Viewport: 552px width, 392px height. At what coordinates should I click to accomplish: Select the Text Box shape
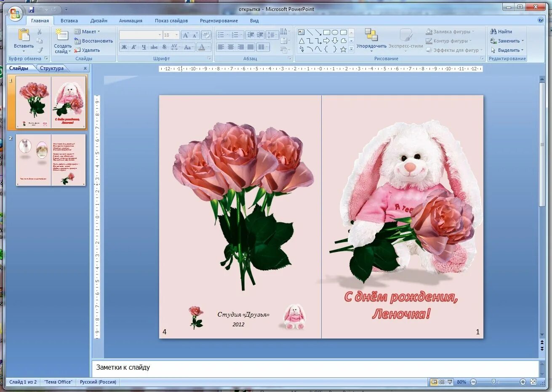click(x=301, y=32)
